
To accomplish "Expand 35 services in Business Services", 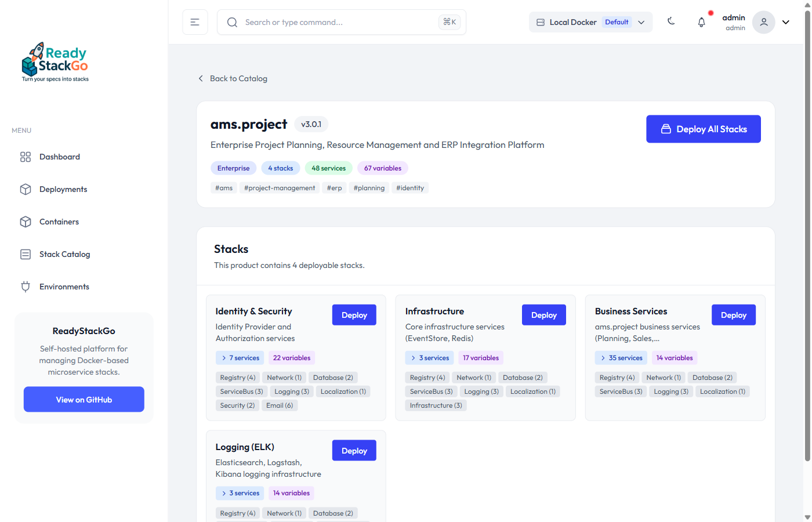I will 621,358.
